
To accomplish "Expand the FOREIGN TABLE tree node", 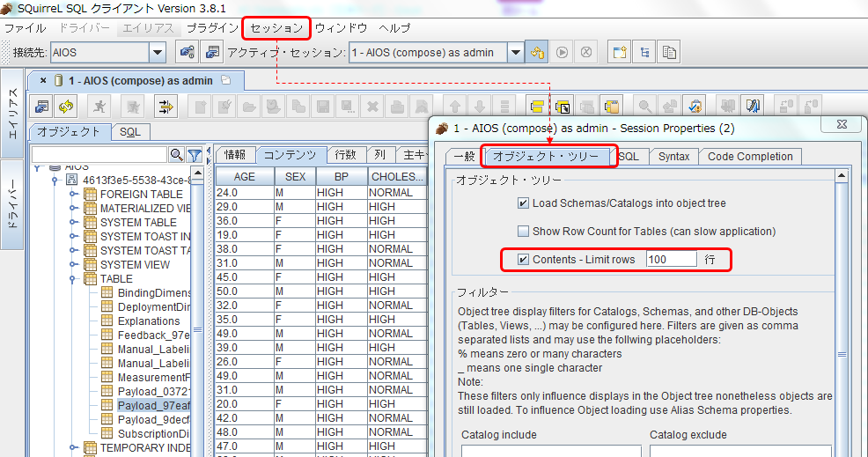I will tap(73, 194).
